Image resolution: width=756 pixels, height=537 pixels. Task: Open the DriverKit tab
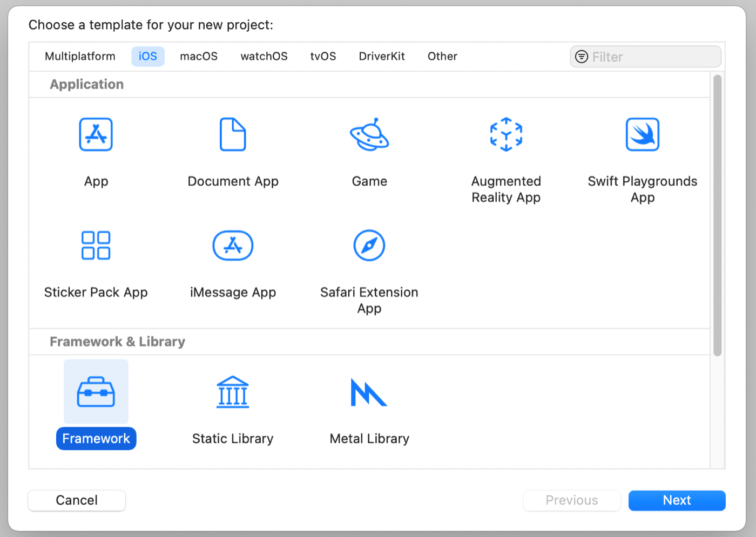pos(382,56)
